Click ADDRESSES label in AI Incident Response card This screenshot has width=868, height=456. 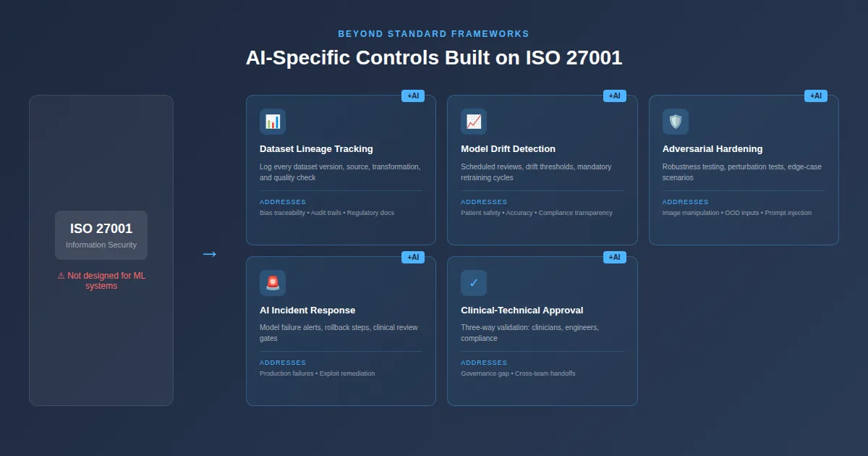pyautogui.click(x=283, y=363)
